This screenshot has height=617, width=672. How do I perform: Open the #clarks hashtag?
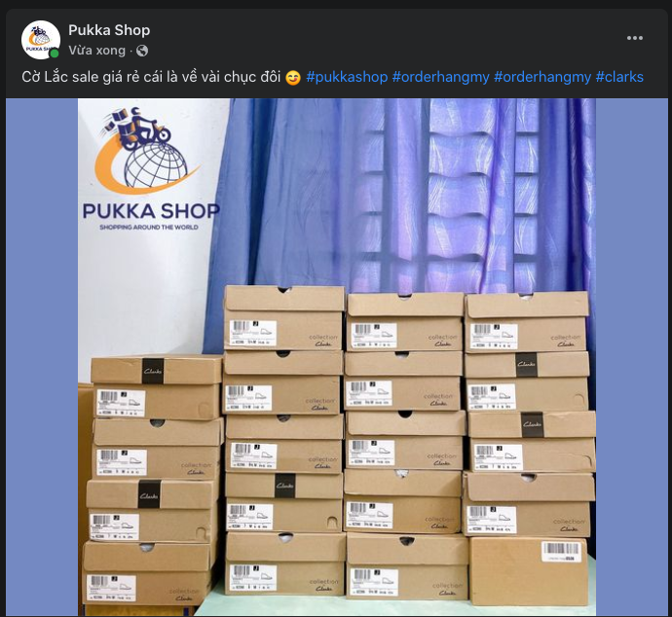pos(619,77)
